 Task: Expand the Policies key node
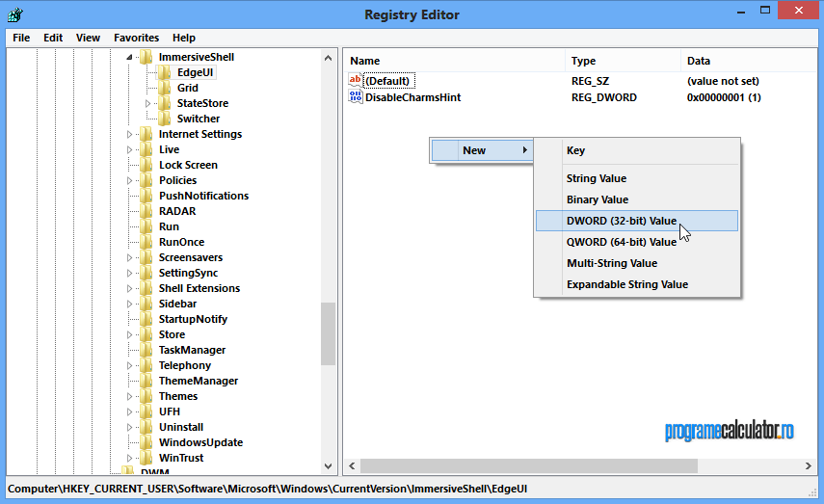coord(129,181)
